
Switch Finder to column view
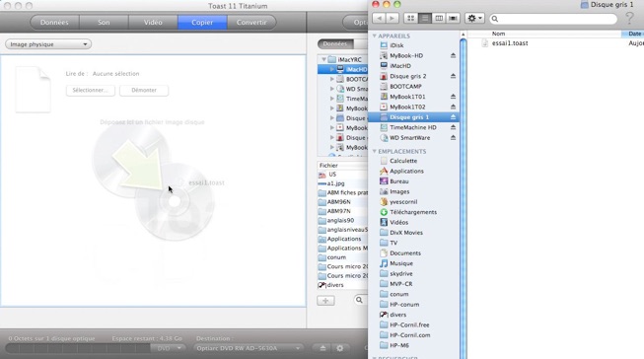439,19
